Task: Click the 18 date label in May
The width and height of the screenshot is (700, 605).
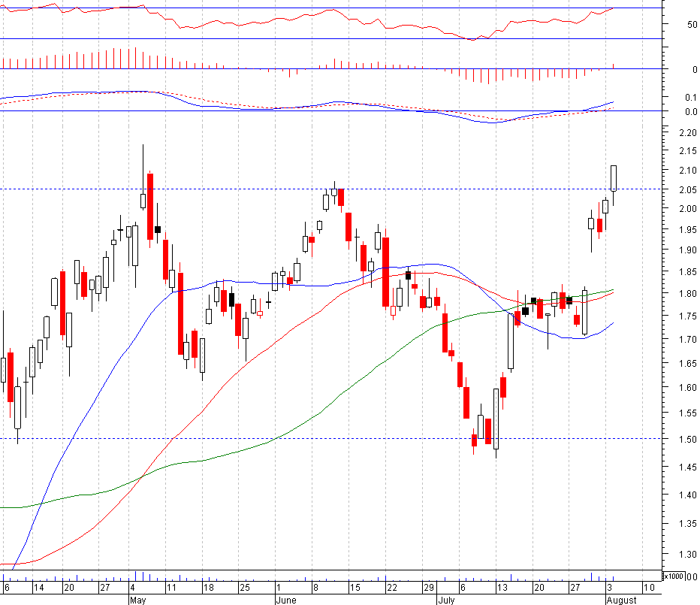Action: point(209,588)
